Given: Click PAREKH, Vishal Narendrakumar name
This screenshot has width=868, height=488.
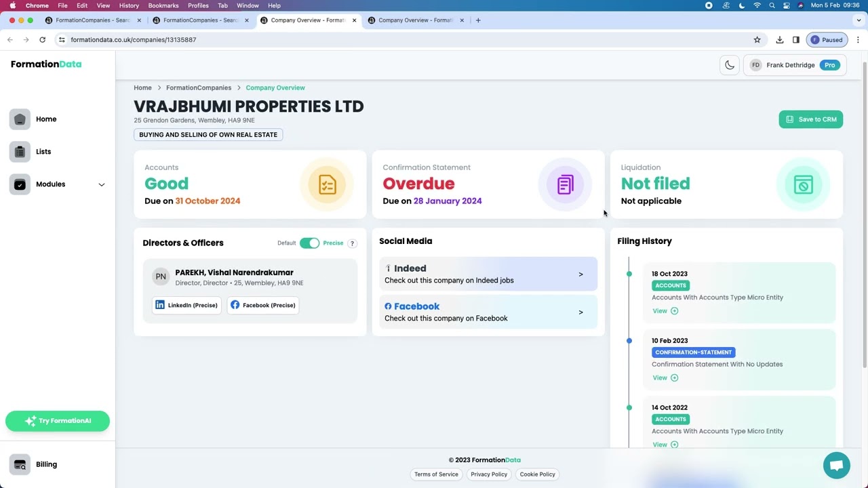Looking at the screenshot, I should pos(234,272).
